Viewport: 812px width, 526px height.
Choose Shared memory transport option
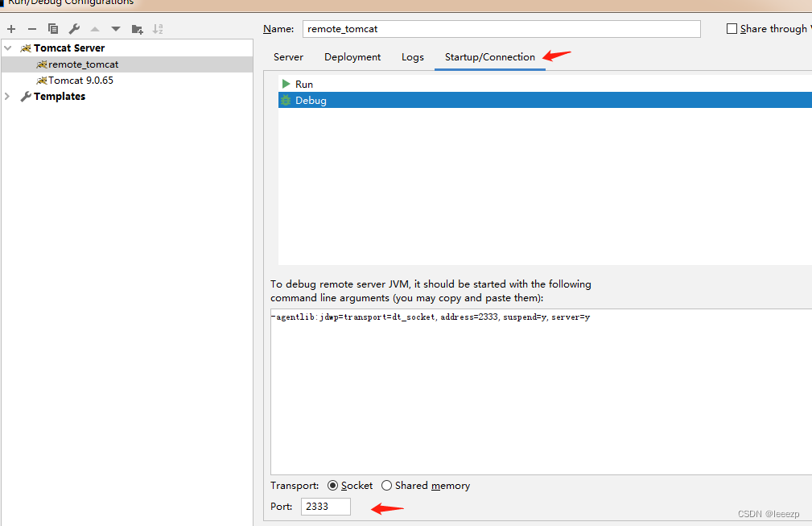coord(387,486)
